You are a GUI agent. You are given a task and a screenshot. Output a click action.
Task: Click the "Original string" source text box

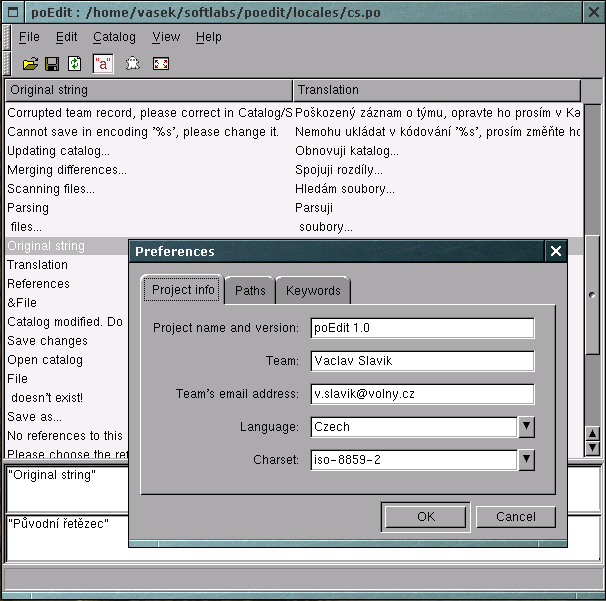coord(67,489)
